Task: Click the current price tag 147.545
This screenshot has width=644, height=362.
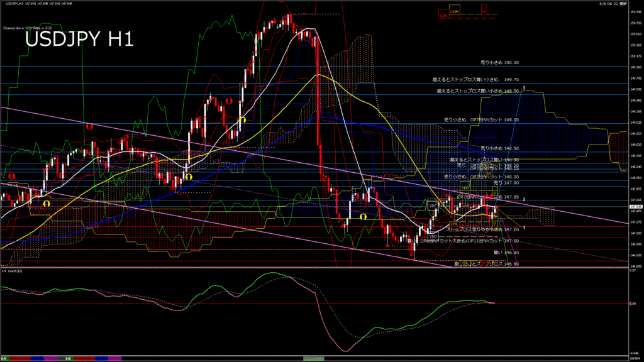Action: (x=635, y=206)
